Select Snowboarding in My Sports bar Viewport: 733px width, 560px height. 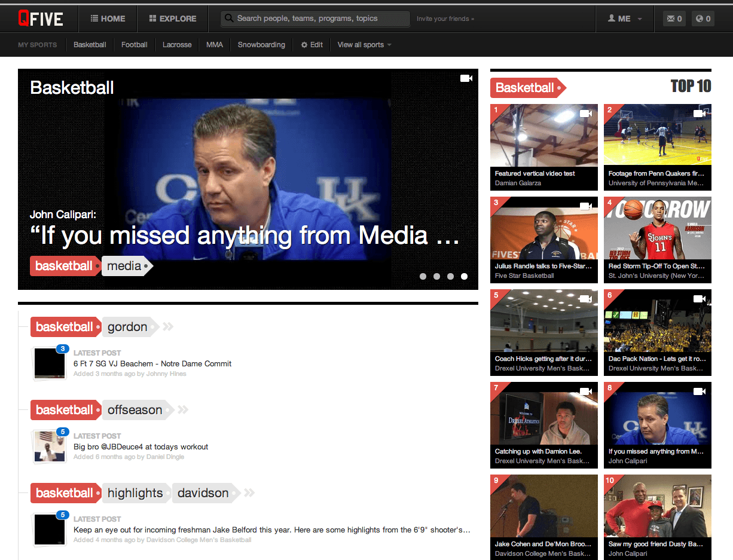click(261, 45)
